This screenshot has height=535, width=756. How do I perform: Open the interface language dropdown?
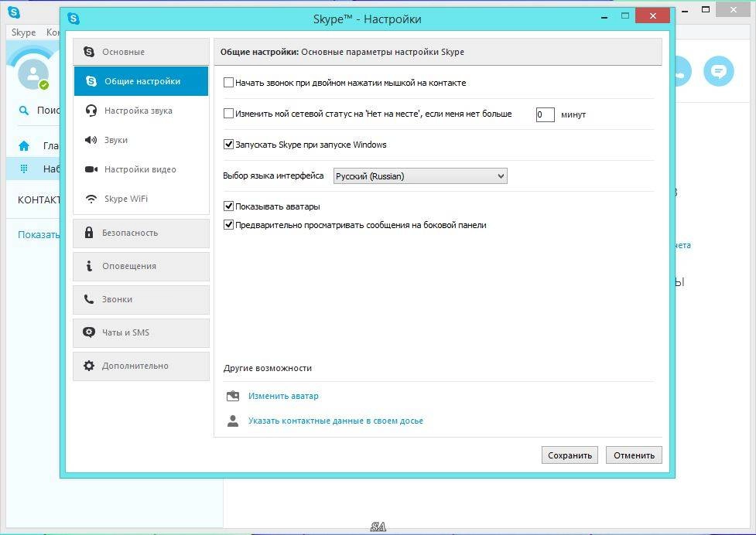pyautogui.click(x=420, y=176)
